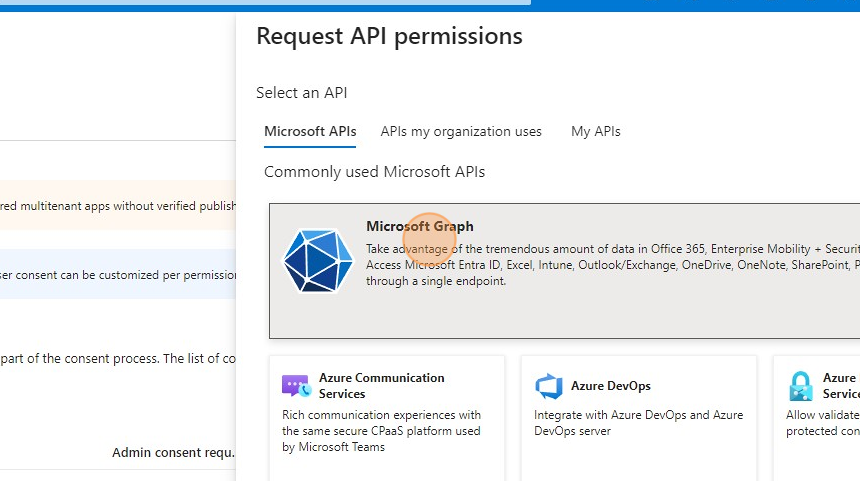
Task: Open the APIs my organization uses tab
Action: [x=461, y=131]
